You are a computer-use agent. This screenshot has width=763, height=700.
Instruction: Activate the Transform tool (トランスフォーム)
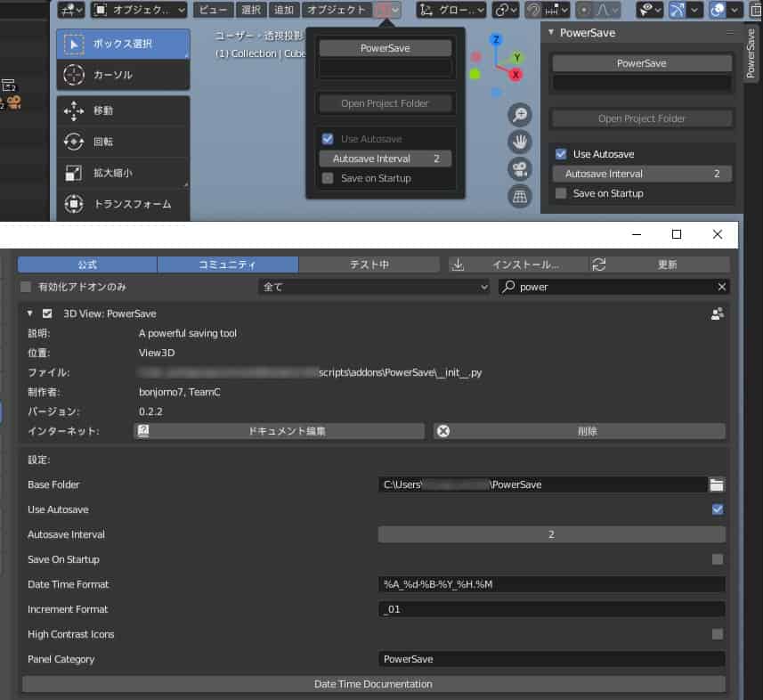pyautogui.click(x=123, y=204)
